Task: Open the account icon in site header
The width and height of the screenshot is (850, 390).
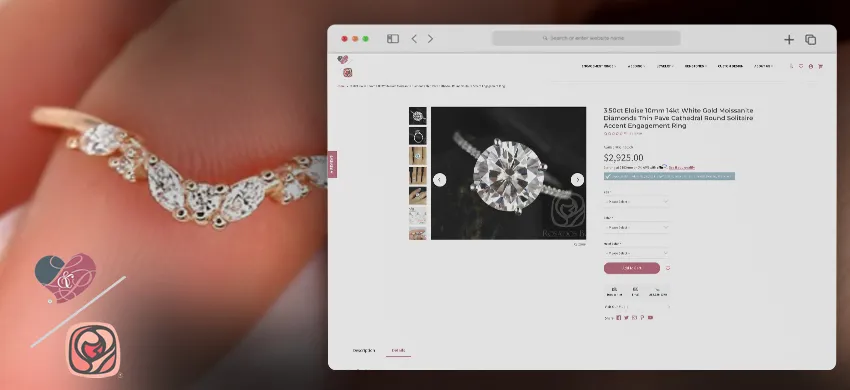Action: pos(810,66)
